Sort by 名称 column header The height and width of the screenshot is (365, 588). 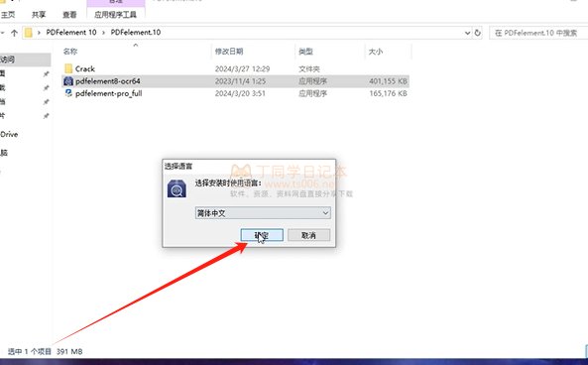click(x=70, y=52)
